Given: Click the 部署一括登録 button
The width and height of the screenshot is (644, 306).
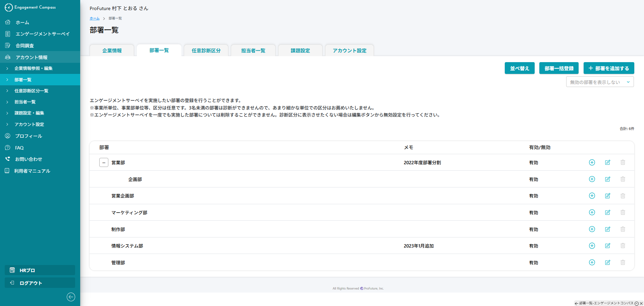Looking at the screenshot, I should coord(559,68).
